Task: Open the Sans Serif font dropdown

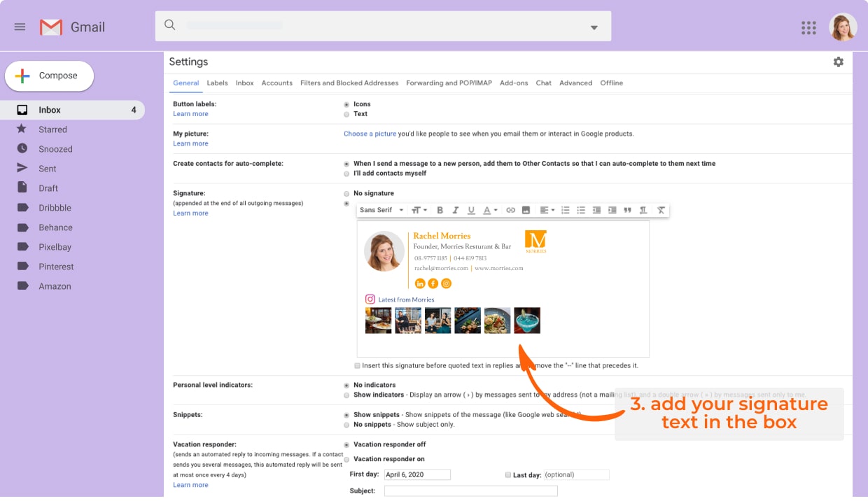Action: (381, 210)
